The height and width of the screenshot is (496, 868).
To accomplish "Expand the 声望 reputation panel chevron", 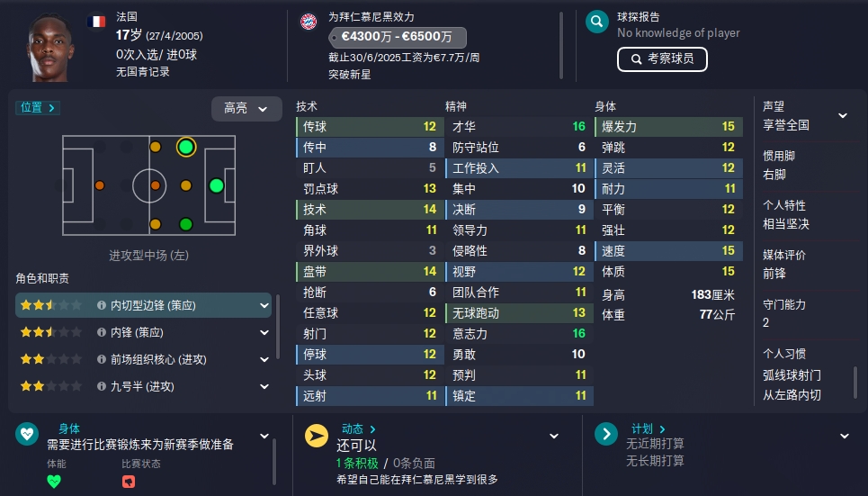I will (843, 115).
